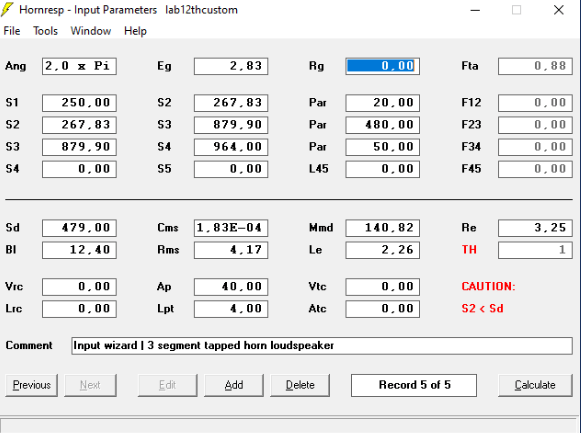The width and height of the screenshot is (581, 433).
Task: Click the Re field with 3,25
Action: 535,228
